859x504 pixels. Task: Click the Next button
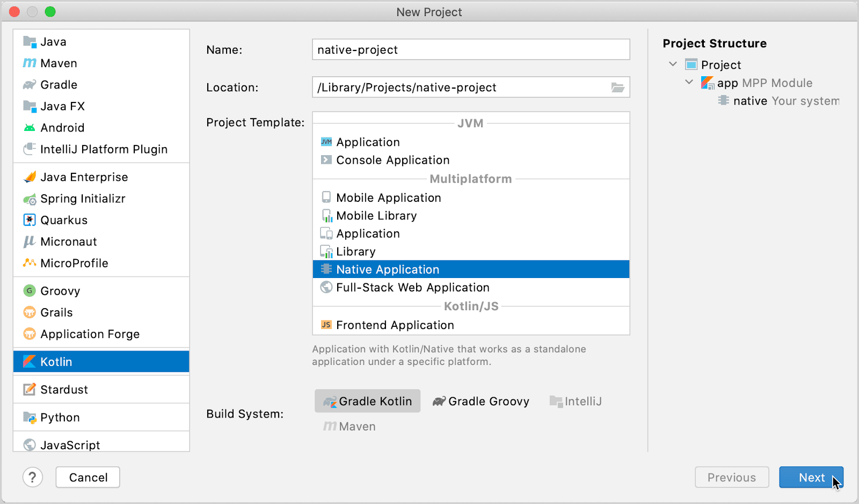point(811,477)
